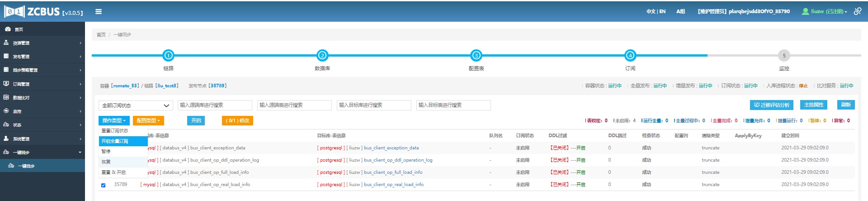Click the 资源管理 sitemap icon in sidebar
The width and height of the screenshot is (868, 201).
pyautogui.click(x=6, y=43)
